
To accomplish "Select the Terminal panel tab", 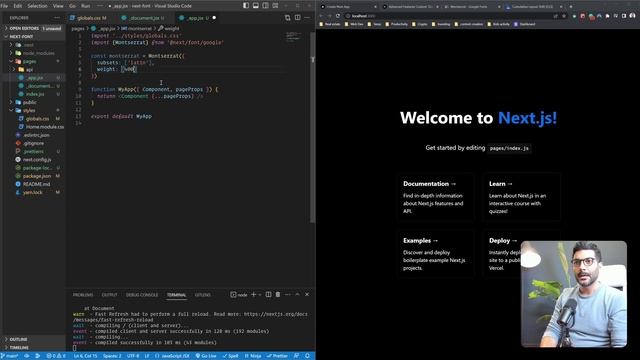I will point(176,295).
